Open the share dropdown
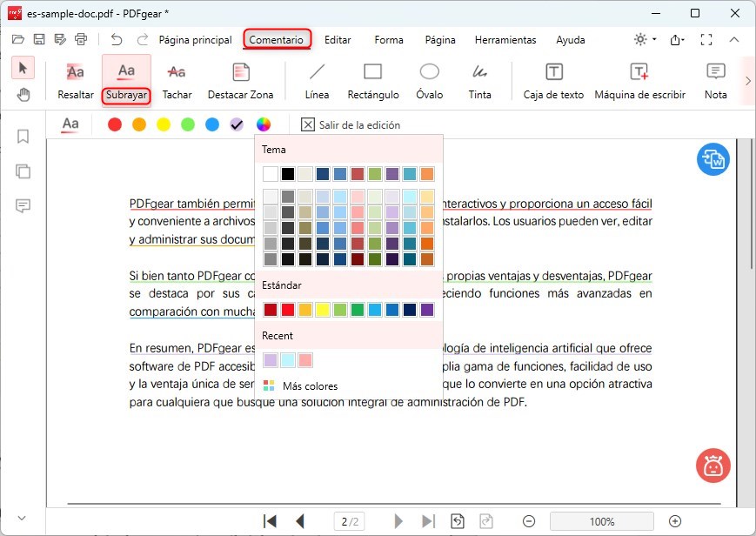Viewport: 756px width, 536px height. pyautogui.click(x=677, y=39)
